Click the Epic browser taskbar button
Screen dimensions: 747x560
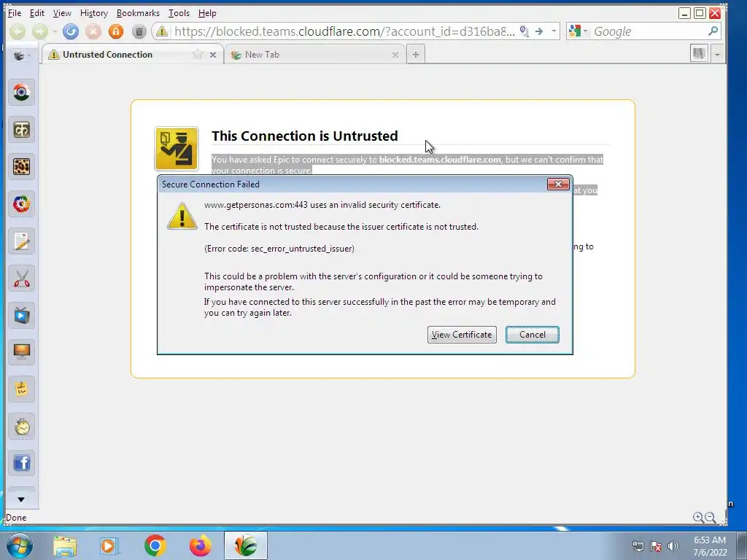pos(245,545)
